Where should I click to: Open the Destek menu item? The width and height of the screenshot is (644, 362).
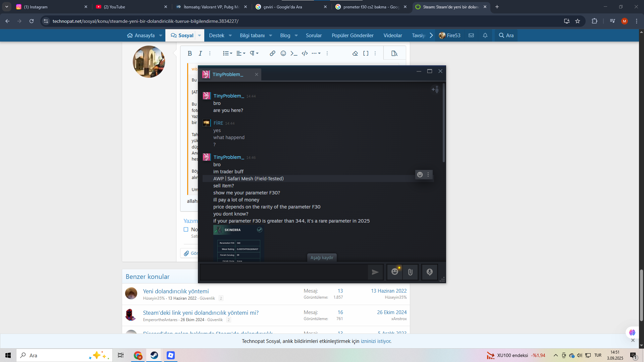pyautogui.click(x=217, y=35)
